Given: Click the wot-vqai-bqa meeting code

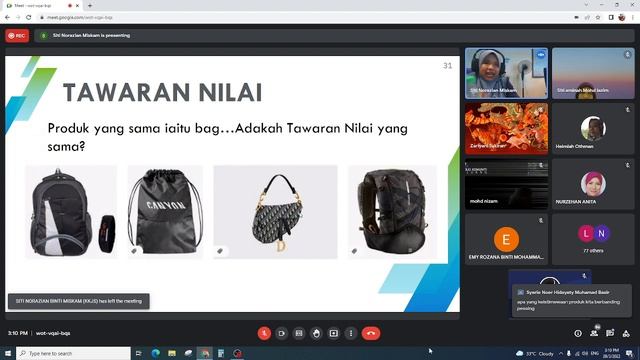Looking at the screenshot, I should [53, 333].
